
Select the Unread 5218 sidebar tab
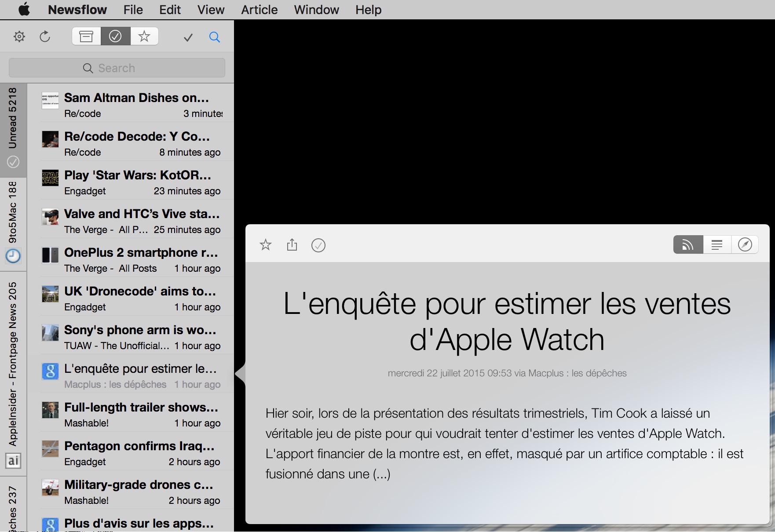click(x=13, y=130)
